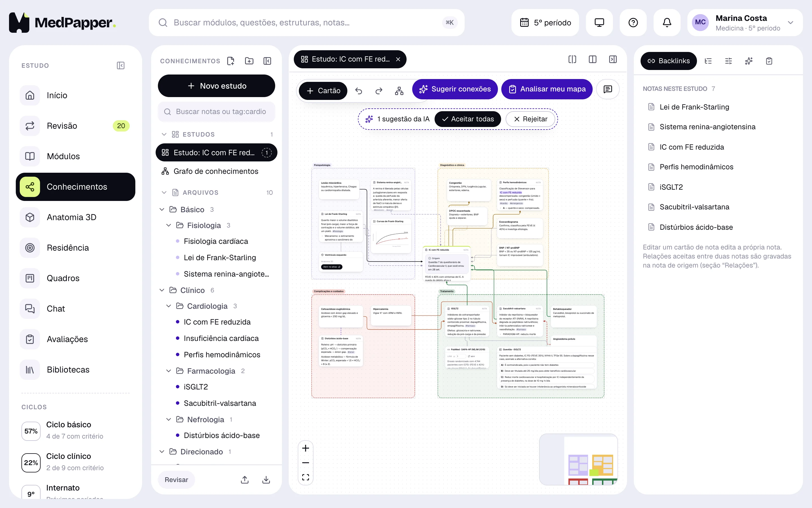Toggle two-column split view
This screenshot has width=812, height=508.
[x=593, y=60]
